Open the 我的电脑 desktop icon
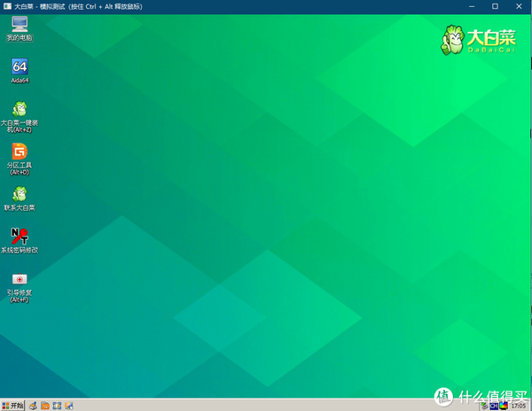 (20, 29)
